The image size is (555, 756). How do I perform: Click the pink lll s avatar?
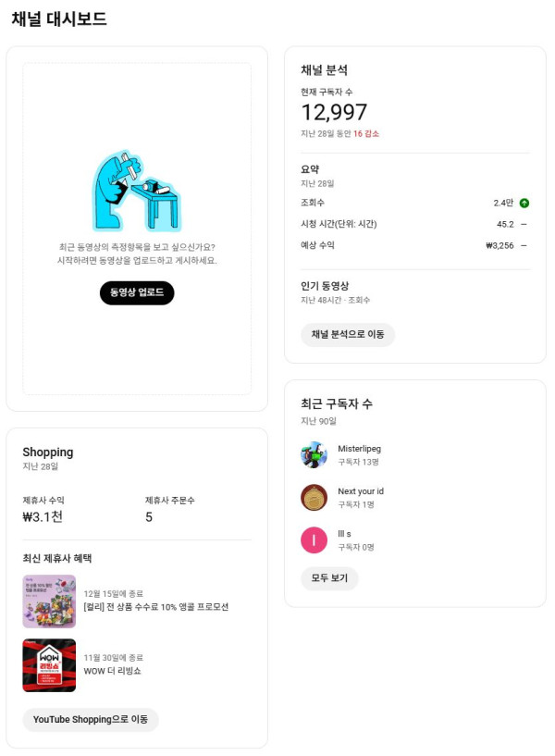click(x=314, y=539)
